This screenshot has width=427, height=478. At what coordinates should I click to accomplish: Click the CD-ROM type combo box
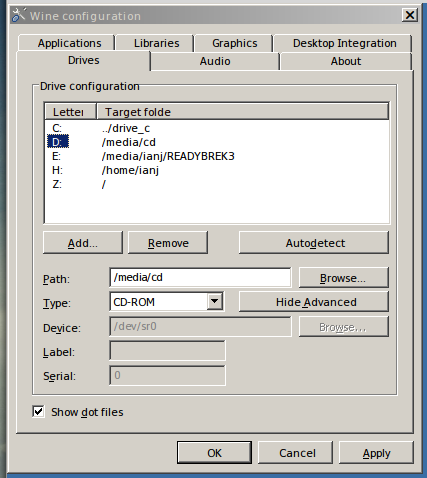tap(166, 302)
